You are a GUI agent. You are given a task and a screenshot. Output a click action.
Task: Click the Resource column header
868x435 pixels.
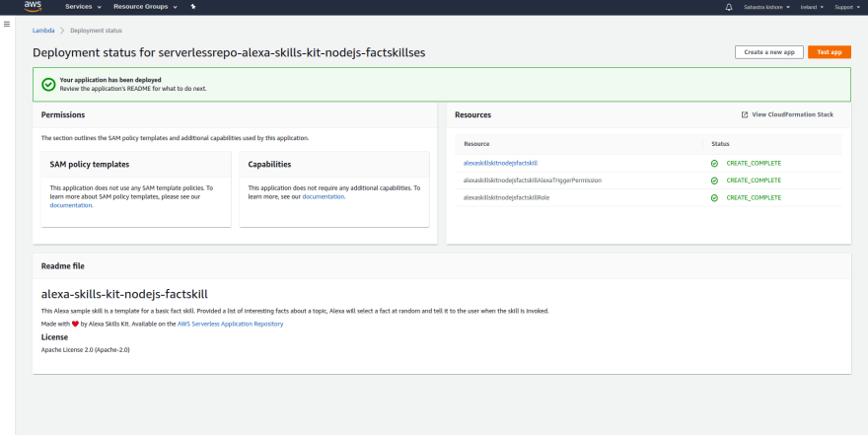pyautogui.click(x=476, y=144)
